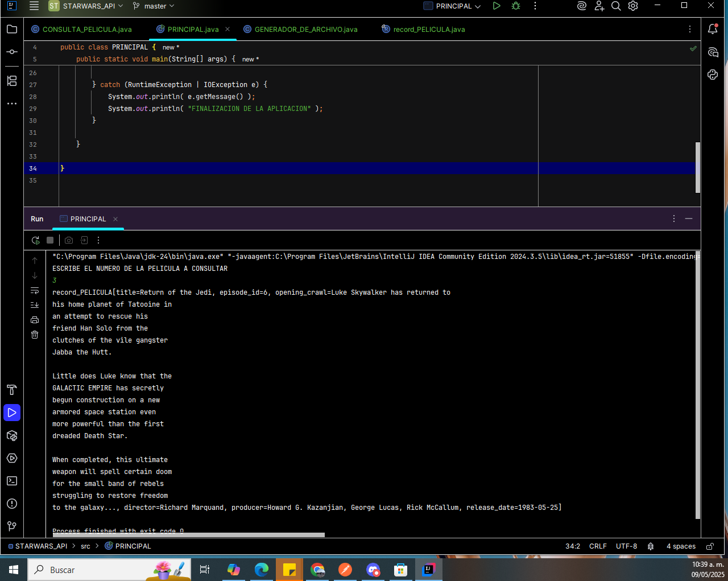
Task: Stop the running process
Action: pyautogui.click(x=50, y=240)
